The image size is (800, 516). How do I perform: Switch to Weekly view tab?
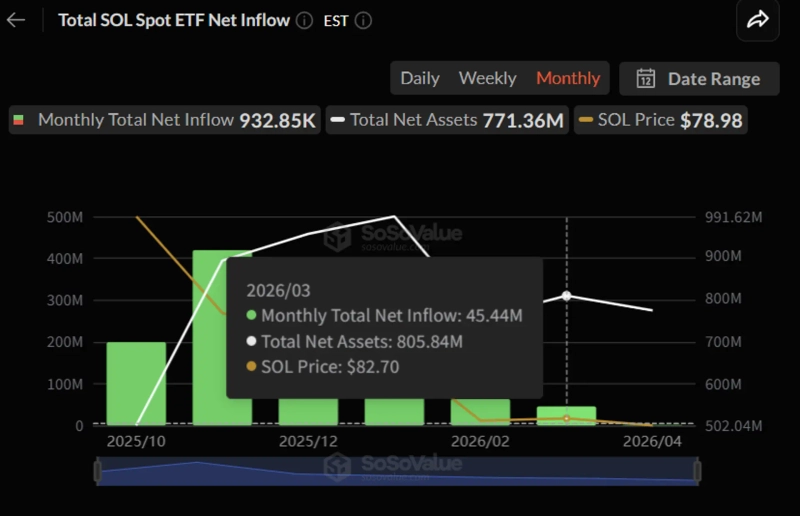click(487, 78)
